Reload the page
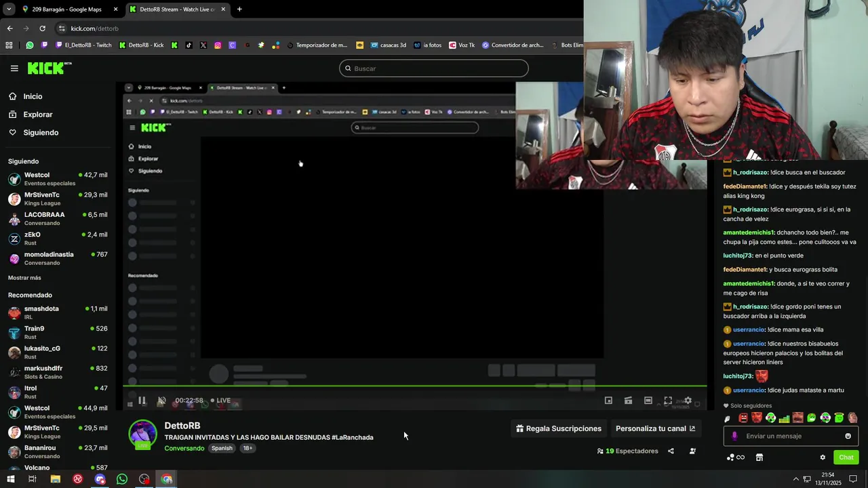 tap(42, 28)
